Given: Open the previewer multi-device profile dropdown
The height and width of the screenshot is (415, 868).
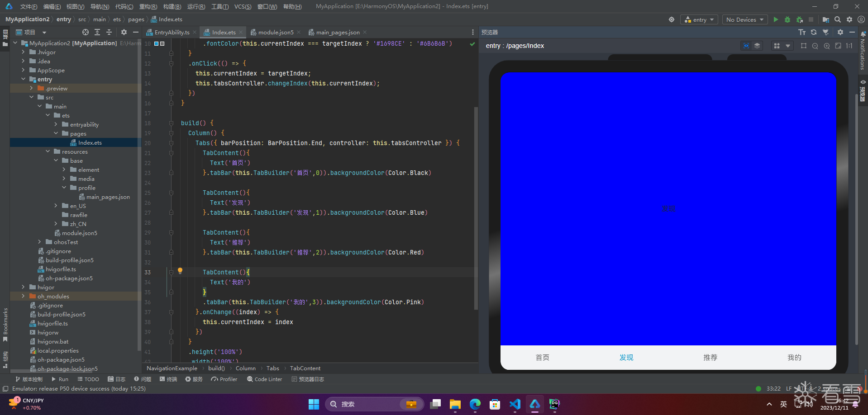Looking at the screenshot, I should click(782, 46).
